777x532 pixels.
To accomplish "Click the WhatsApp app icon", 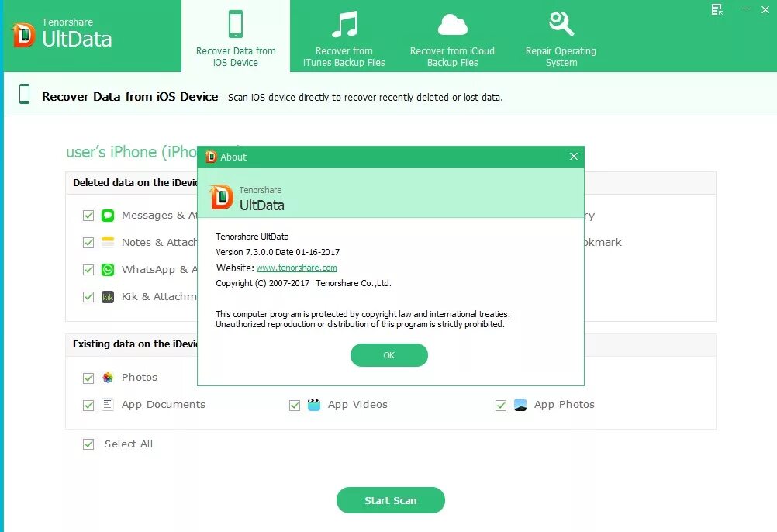I will tap(108, 269).
